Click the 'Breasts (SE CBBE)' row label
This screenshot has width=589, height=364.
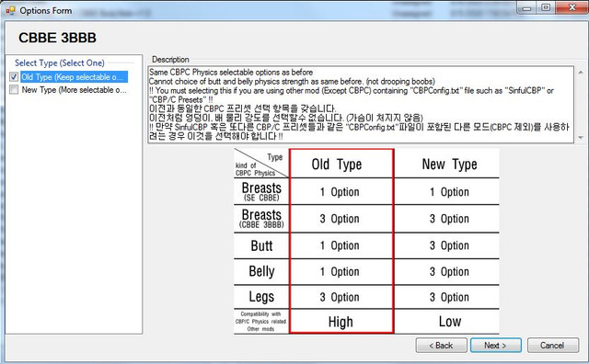coord(261,191)
